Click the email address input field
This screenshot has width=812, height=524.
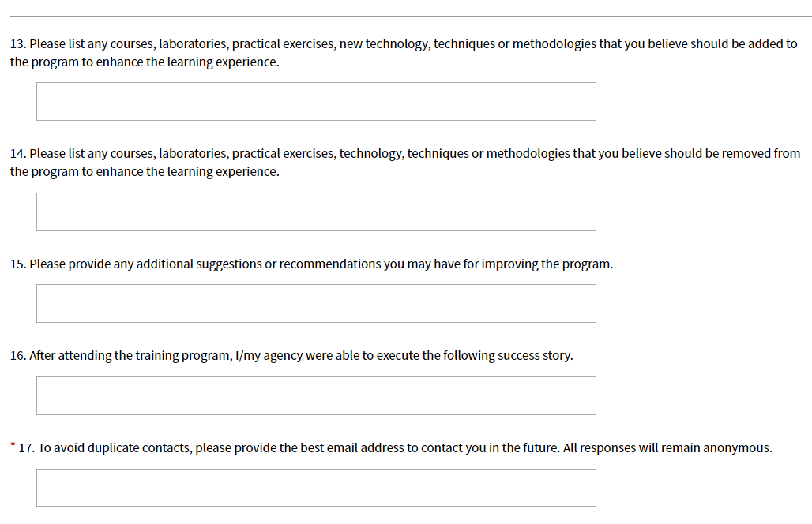pos(316,488)
